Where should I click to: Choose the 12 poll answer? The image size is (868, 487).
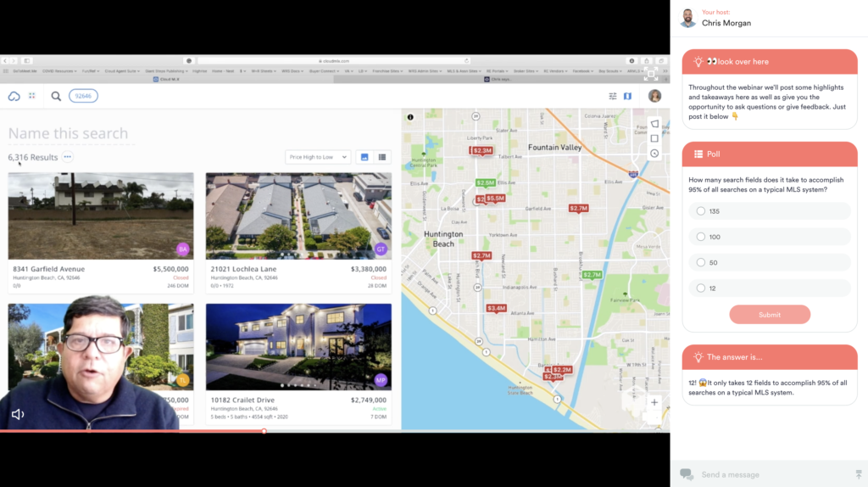[701, 288]
